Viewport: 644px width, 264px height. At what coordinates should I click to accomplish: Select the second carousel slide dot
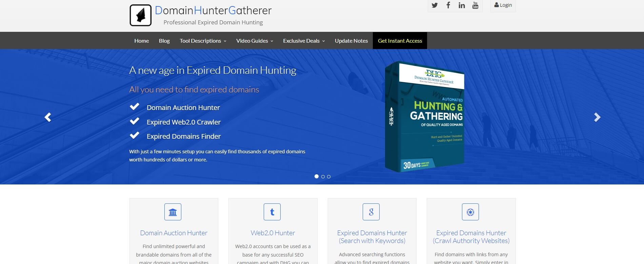(x=323, y=177)
